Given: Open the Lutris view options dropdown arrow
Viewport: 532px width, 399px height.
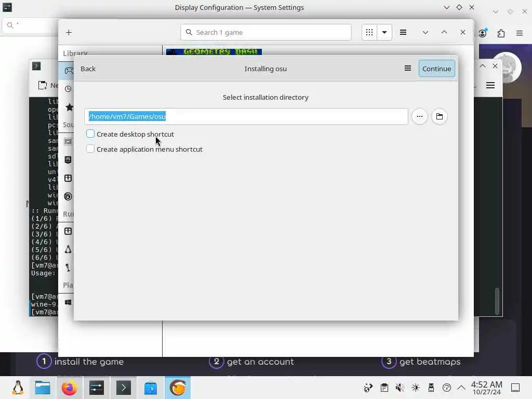Looking at the screenshot, I should click(384, 32).
